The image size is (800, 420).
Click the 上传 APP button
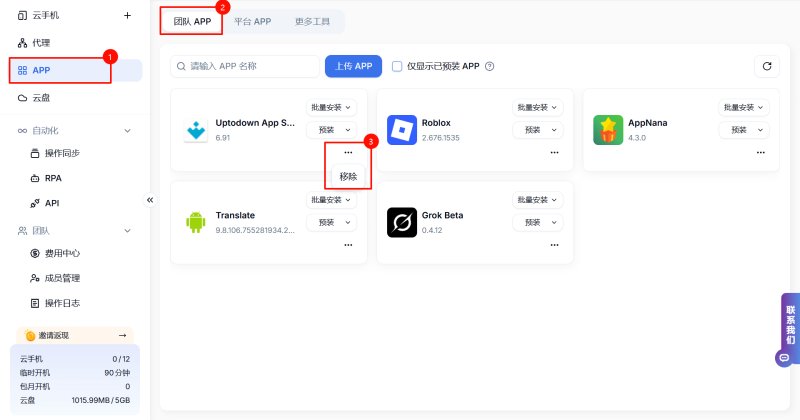pos(353,67)
